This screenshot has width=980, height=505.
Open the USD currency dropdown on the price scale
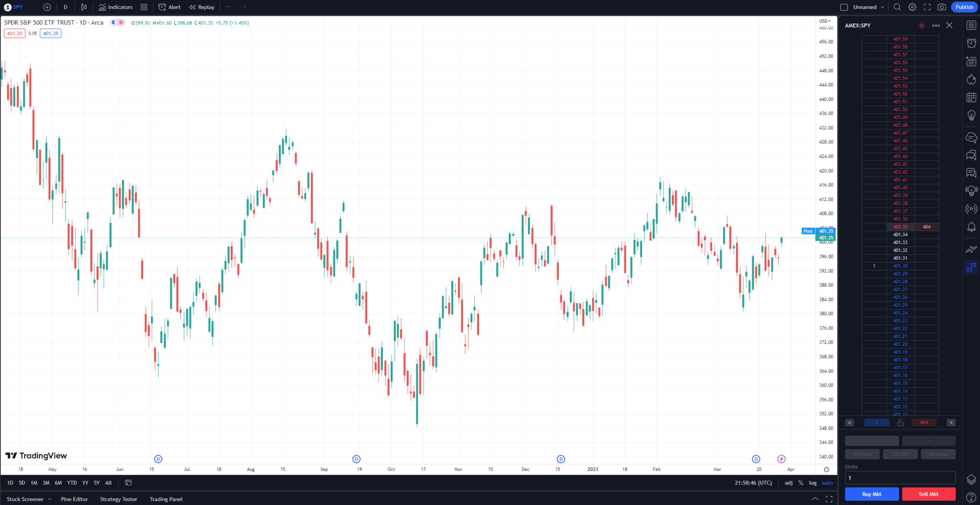click(824, 21)
